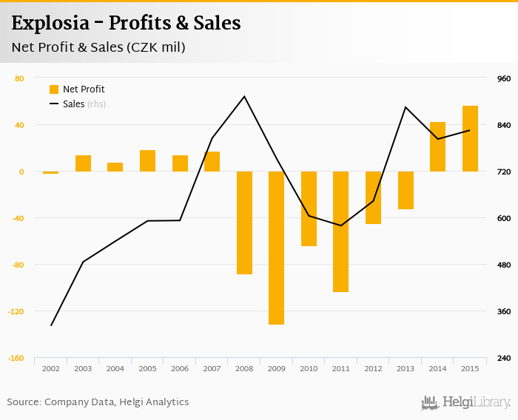Click the 2015 net profit bar

pos(470,139)
